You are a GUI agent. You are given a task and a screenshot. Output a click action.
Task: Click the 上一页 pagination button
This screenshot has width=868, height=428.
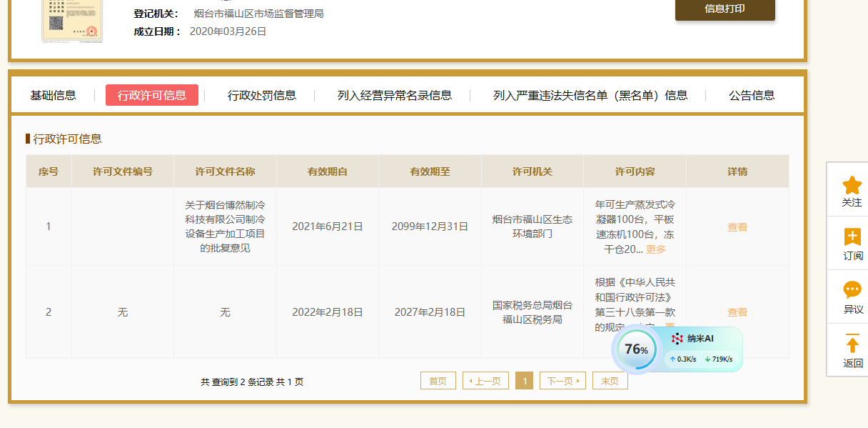click(486, 381)
